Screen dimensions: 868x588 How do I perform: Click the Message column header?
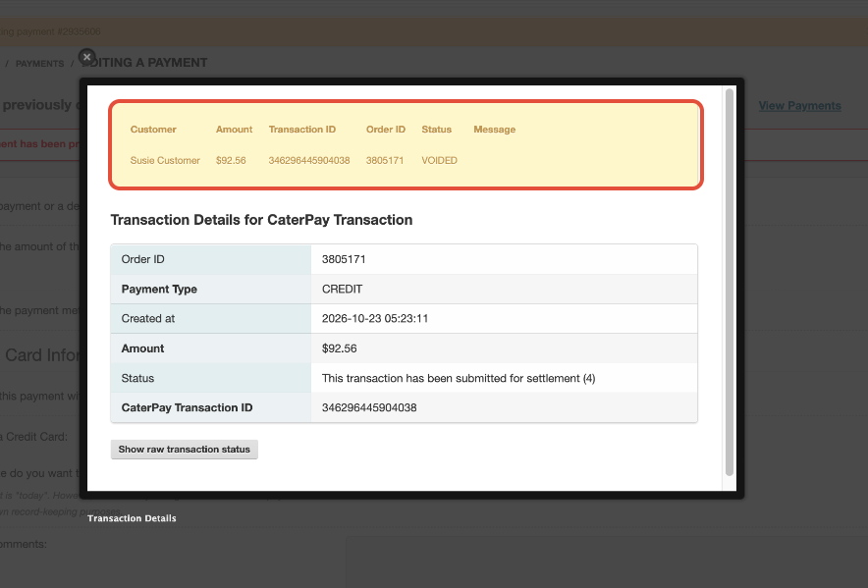pyautogui.click(x=494, y=129)
